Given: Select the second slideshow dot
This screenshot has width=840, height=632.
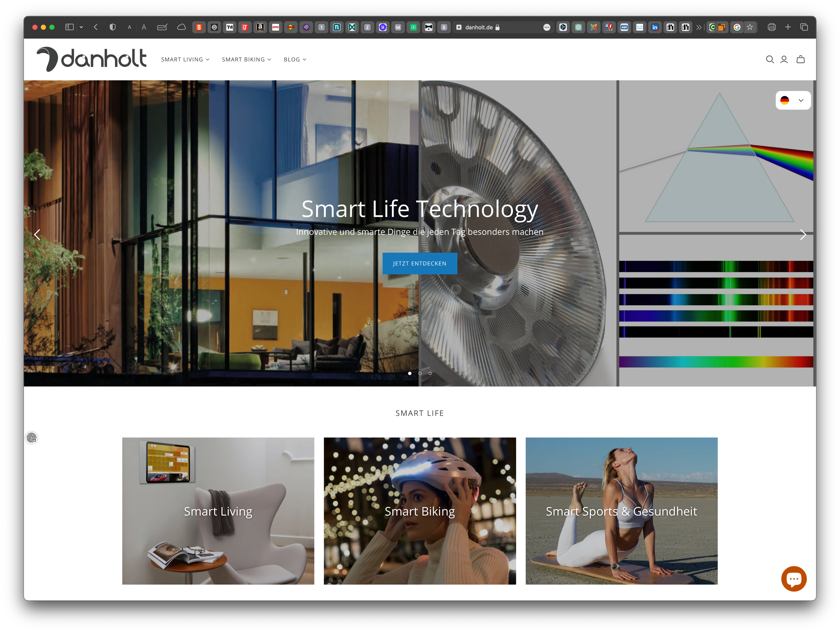Looking at the screenshot, I should point(420,373).
